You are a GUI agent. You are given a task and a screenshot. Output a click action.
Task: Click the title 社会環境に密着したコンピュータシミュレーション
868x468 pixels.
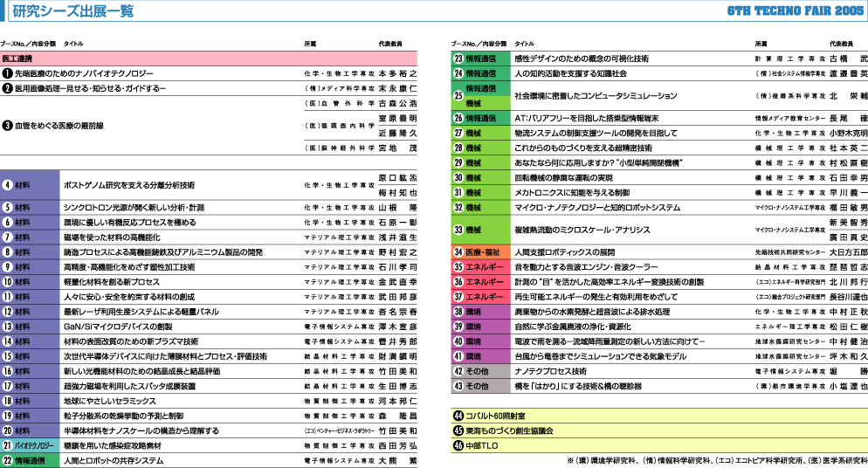point(596,96)
